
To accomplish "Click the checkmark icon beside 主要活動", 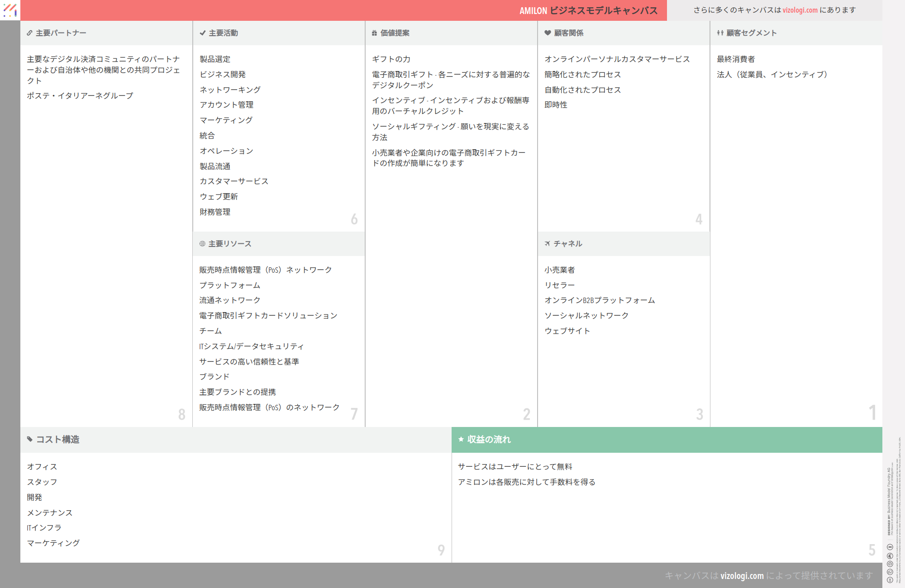I will (202, 33).
